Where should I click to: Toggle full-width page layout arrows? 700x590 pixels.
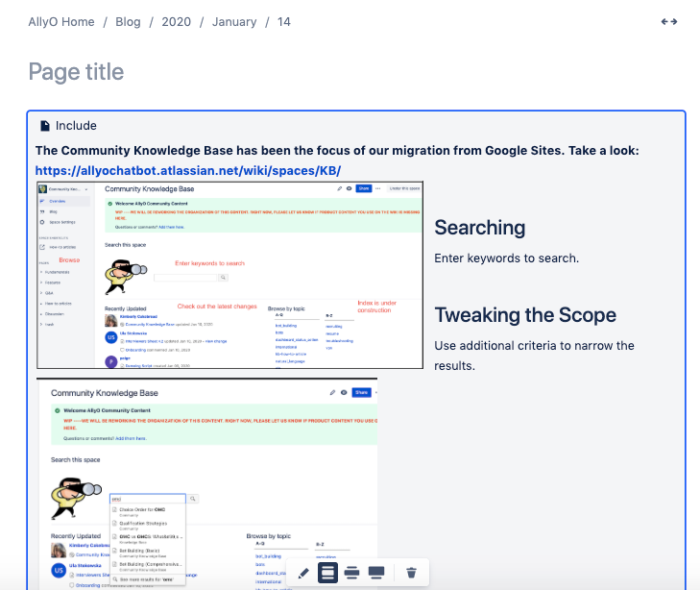tap(668, 21)
